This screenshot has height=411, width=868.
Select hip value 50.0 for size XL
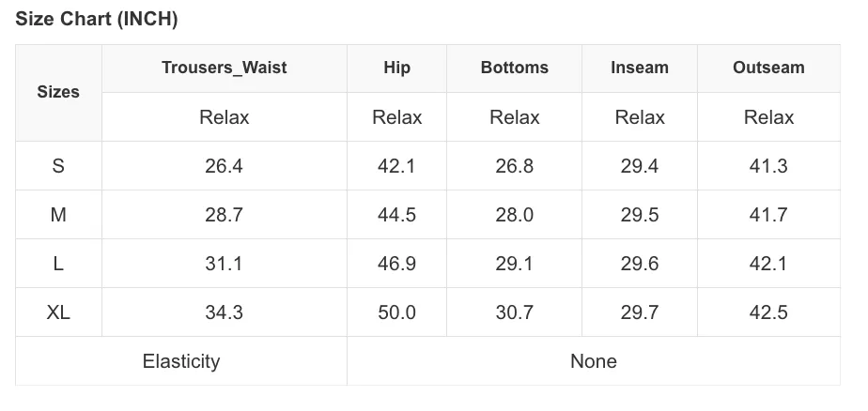coord(397,312)
